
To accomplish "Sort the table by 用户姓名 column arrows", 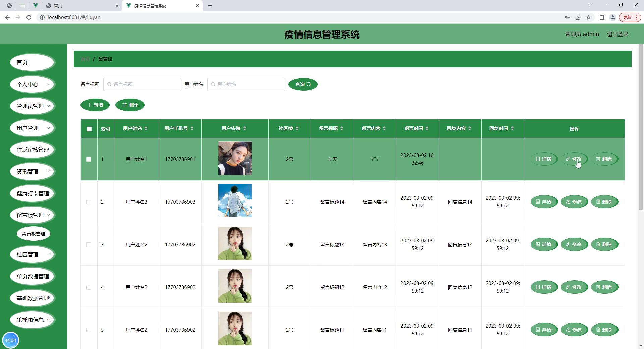I will tap(146, 128).
